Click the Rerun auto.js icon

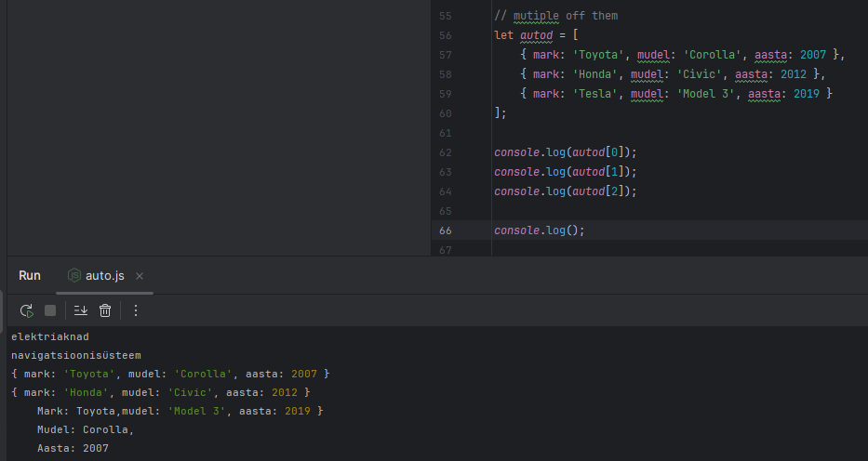pyautogui.click(x=26, y=310)
